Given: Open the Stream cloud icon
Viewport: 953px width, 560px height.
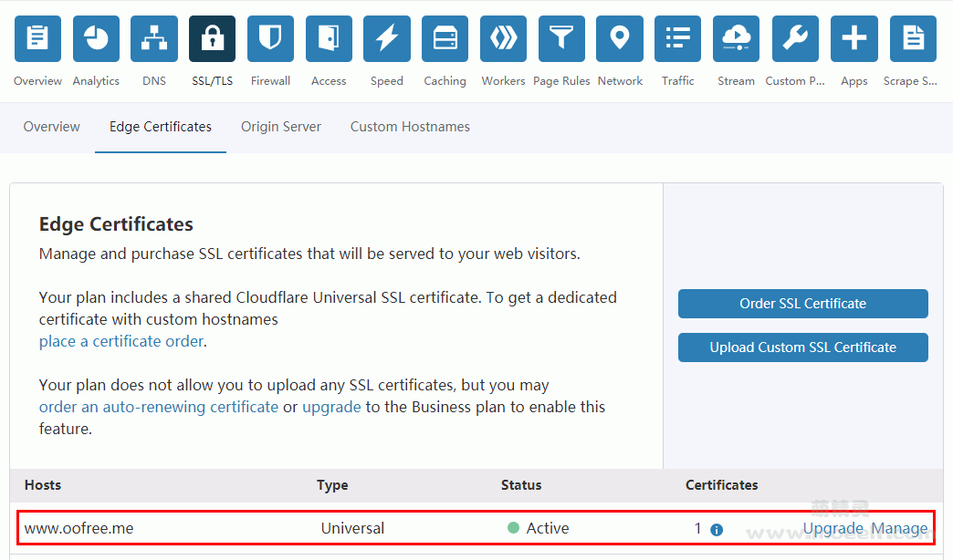Looking at the screenshot, I should [x=736, y=38].
